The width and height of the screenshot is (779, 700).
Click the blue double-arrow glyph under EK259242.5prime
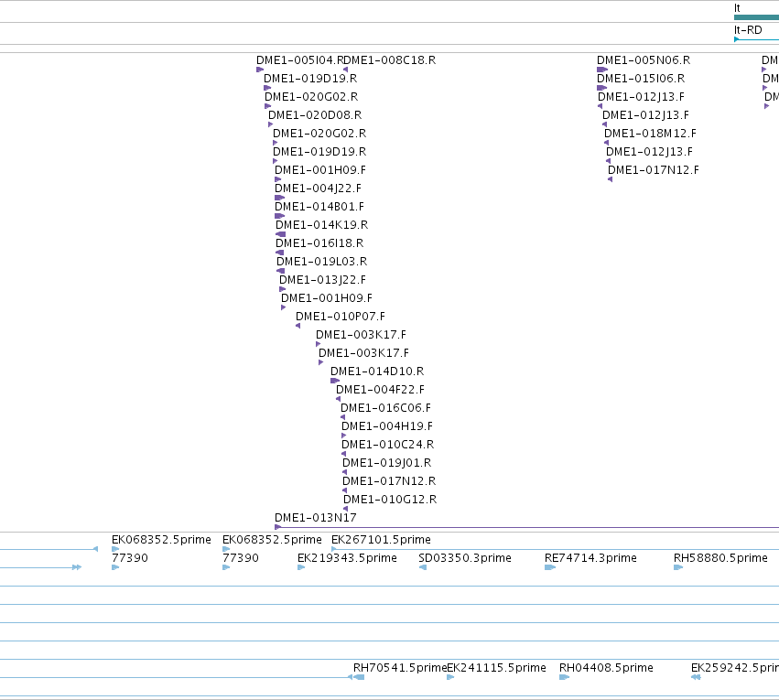click(696, 678)
